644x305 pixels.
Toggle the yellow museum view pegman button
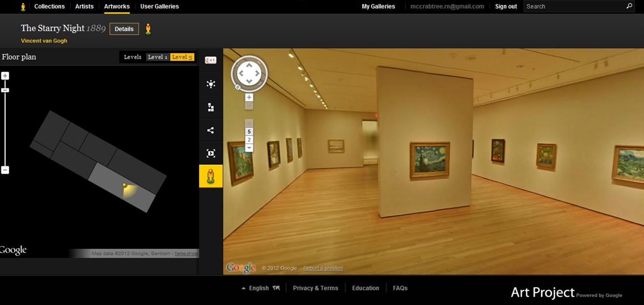(211, 176)
